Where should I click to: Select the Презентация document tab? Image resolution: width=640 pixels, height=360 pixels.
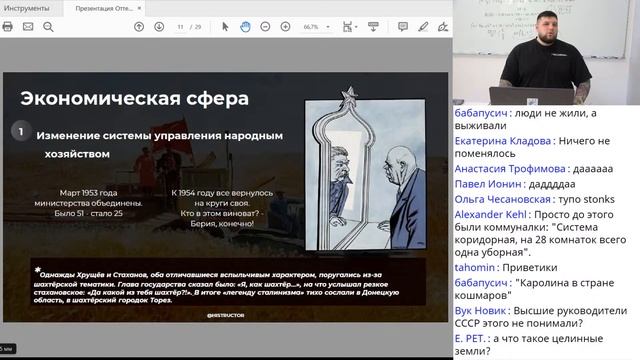tap(104, 8)
